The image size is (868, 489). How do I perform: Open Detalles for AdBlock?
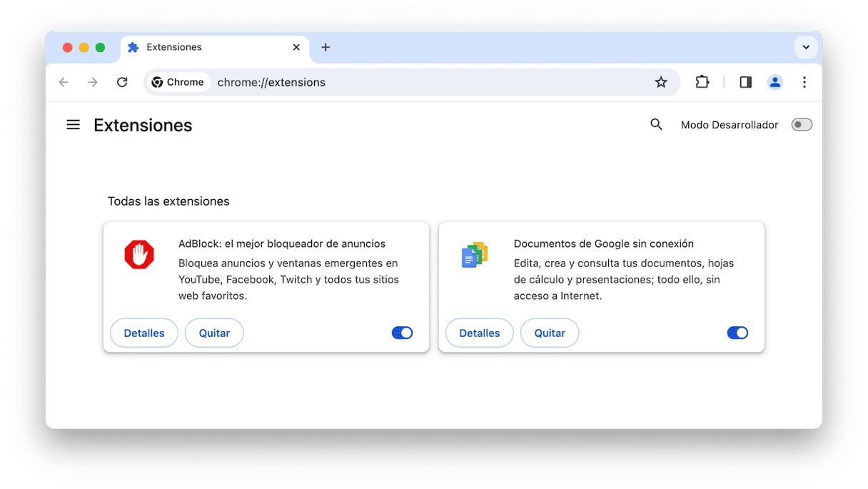pyautogui.click(x=144, y=333)
